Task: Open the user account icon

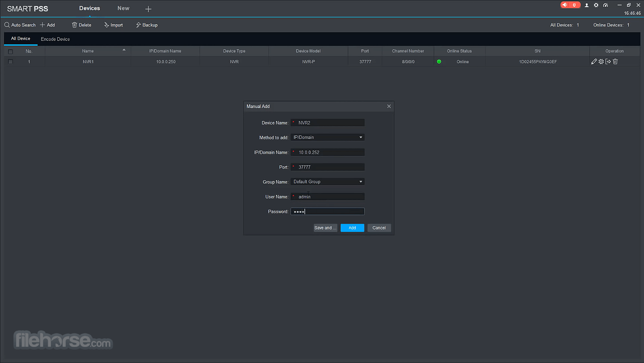Action: pos(587,5)
